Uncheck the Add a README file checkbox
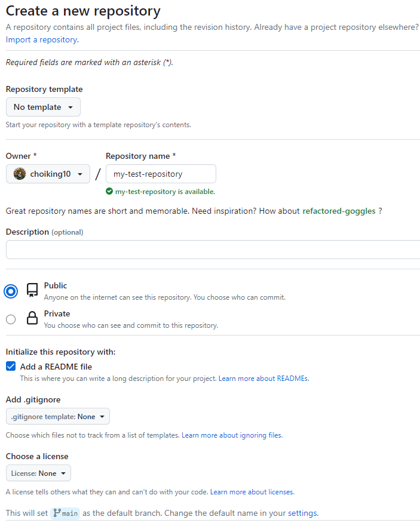 coord(11,367)
